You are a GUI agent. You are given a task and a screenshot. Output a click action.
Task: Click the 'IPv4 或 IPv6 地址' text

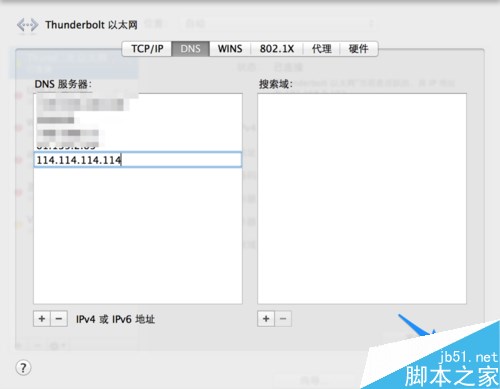[115, 319]
